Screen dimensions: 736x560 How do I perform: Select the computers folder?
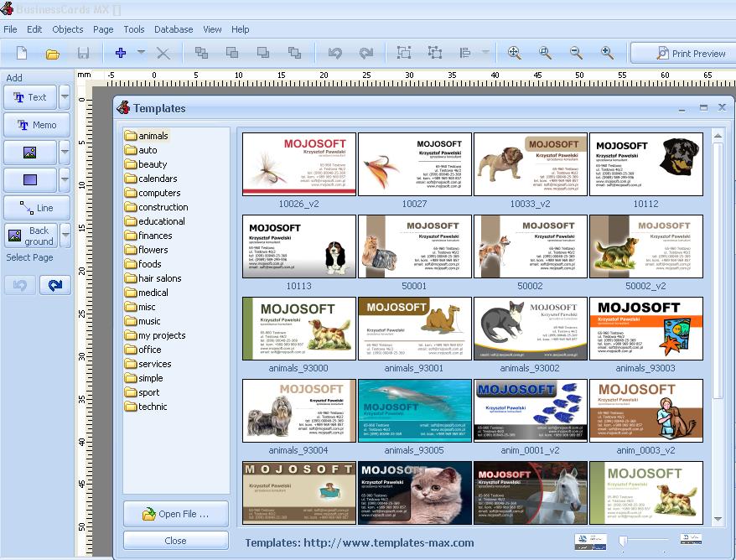click(x=153, y=193)
